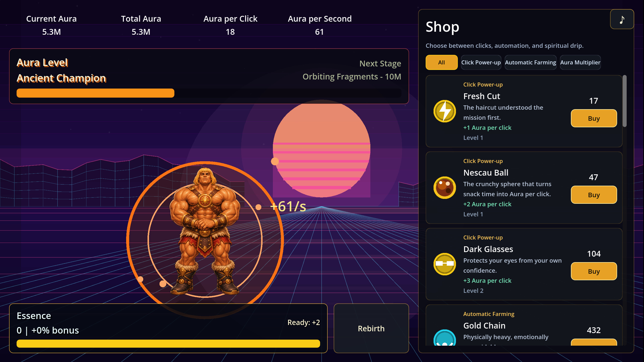This screenshot has height=362, width=644.
Task: Switch to Automatic Farming filter
Action: [530, 62]
